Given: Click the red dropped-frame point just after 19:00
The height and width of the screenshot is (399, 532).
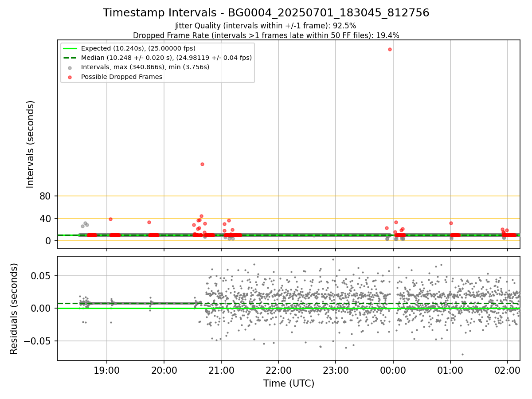Looking at the screenshot, I should pyautogui.click(x=110, y=219).
